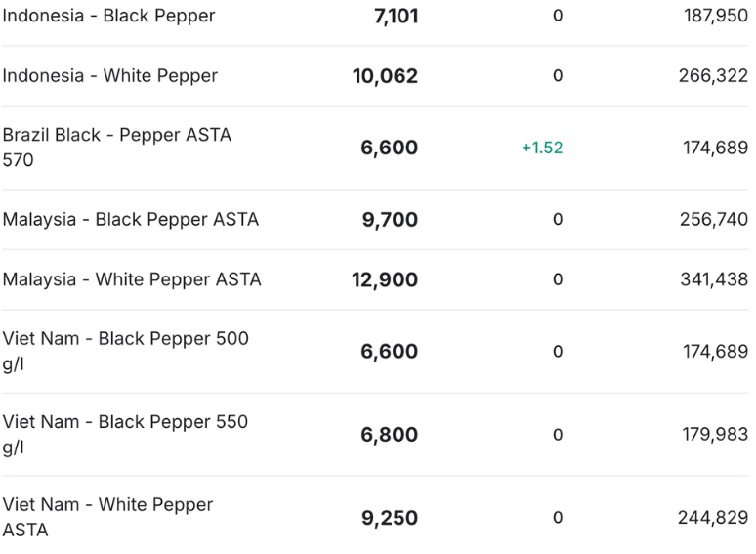Select the Indonesia - Black Pepper row label

[x=108, y=16]
